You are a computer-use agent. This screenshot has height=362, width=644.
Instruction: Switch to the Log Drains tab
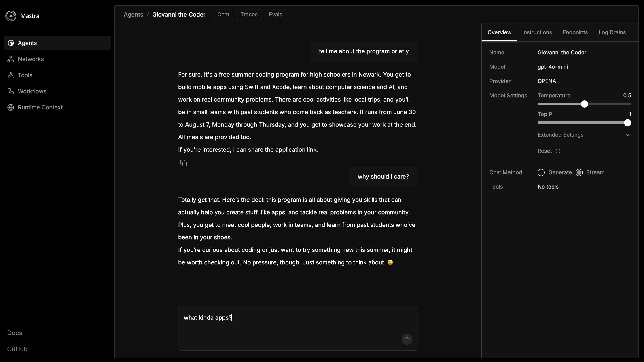coord(612,32)
